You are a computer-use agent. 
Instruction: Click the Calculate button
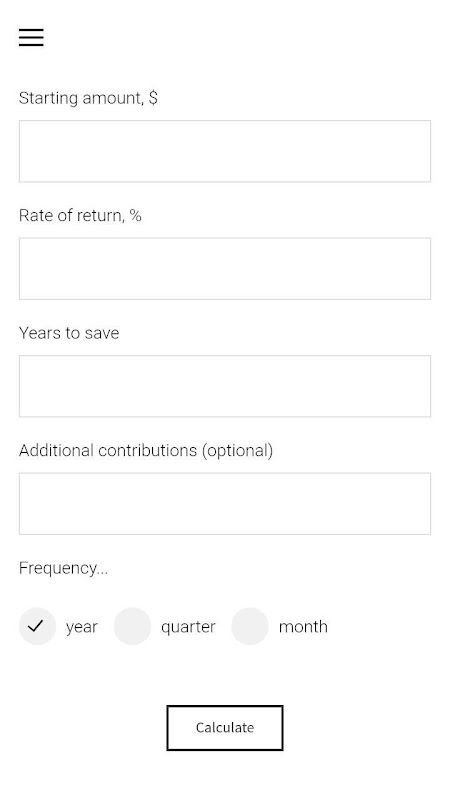225,728
